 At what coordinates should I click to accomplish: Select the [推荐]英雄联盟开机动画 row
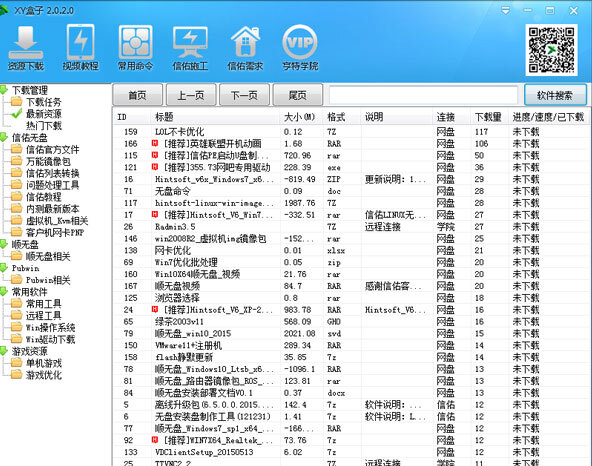coord(351,144)
